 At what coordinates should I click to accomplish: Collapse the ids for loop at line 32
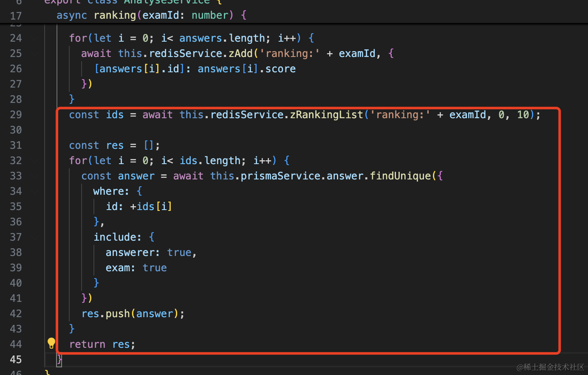tap(34, 161)
